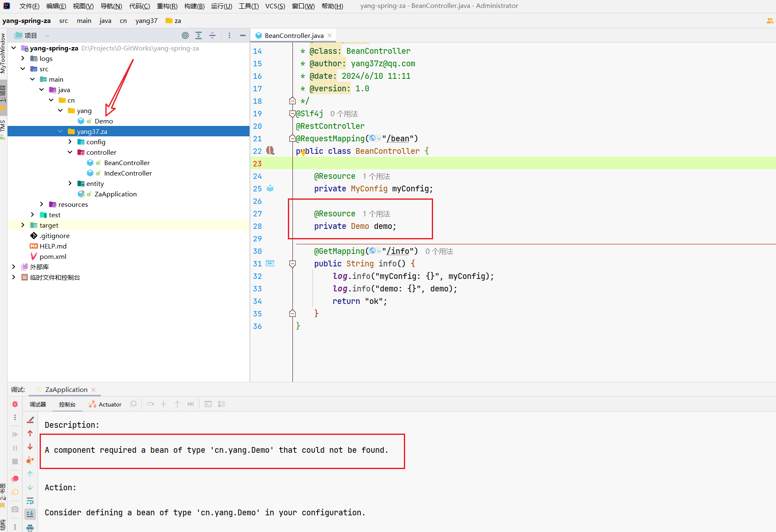This screenshot has width=776, height=532.
Task: Collapse the controller package
Action: click(x=70, y=152)
